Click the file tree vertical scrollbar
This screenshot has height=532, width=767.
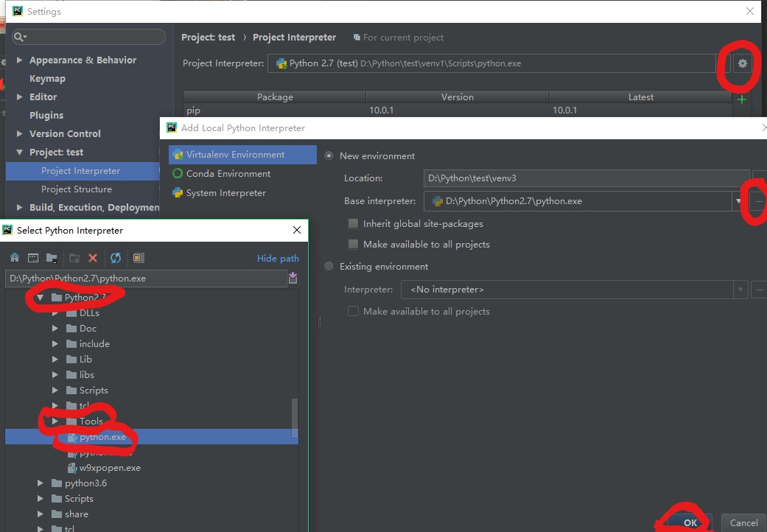coord(295,418)
